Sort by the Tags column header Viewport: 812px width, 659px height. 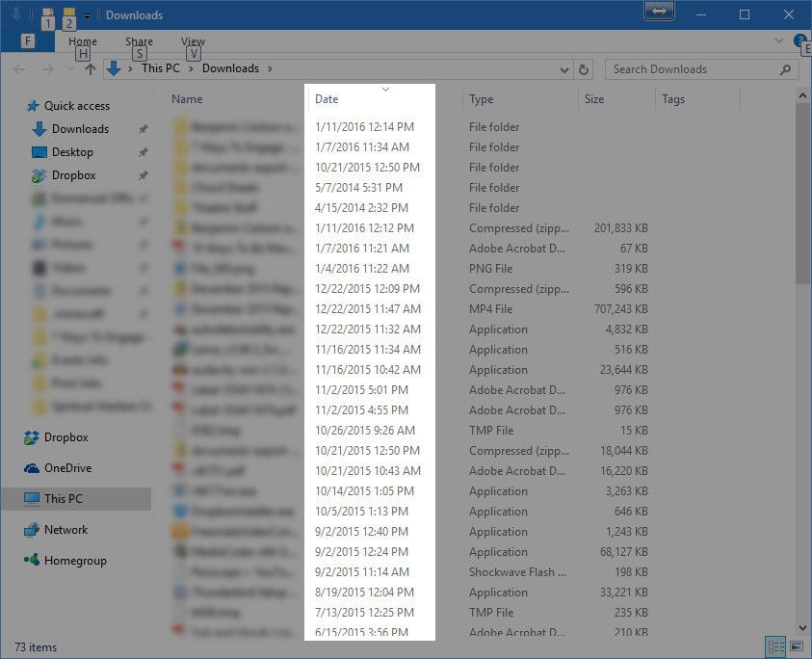click(x=672, y=99)
